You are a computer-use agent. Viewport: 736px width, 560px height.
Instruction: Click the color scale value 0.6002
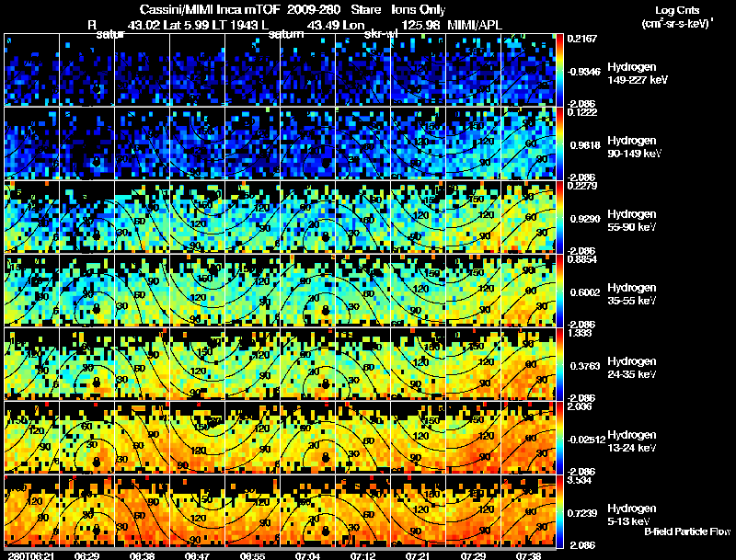pos(585,292)
